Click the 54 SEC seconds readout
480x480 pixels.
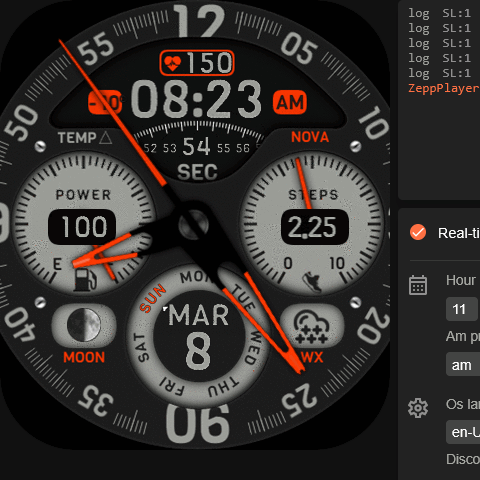[x=197, y=158]
